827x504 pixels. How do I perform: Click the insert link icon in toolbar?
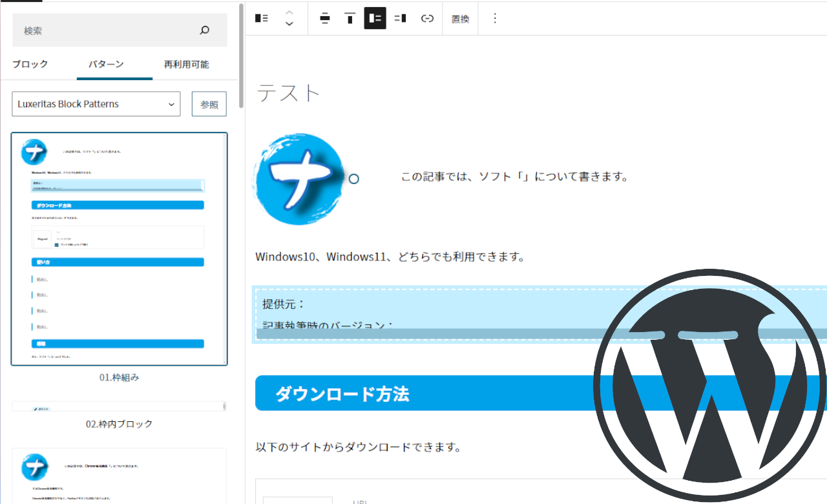427,18
